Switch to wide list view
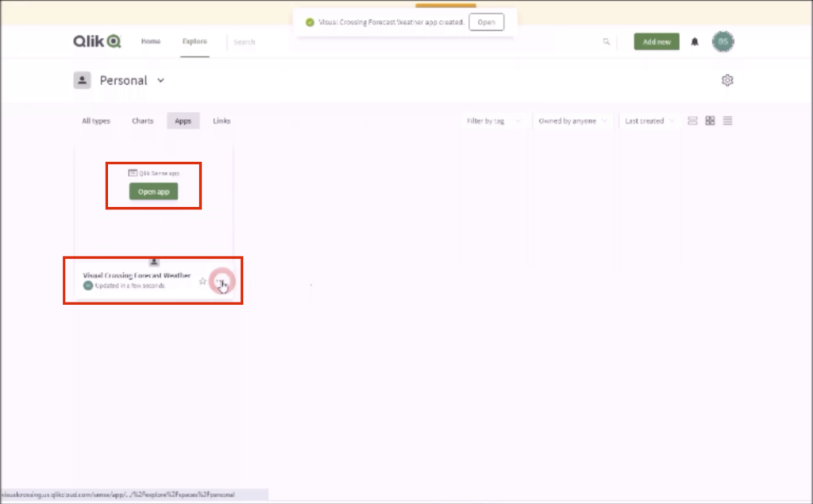This screenshot has height=504, width=813. [692, 121]
